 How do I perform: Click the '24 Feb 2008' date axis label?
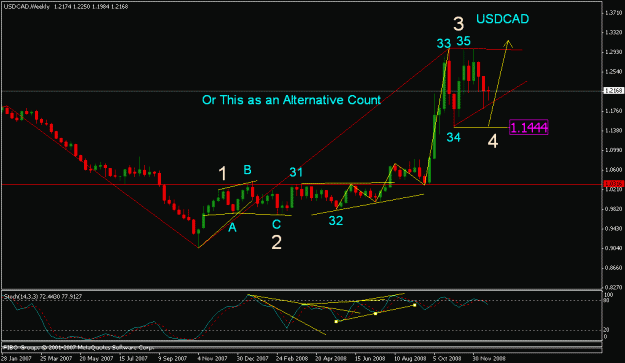(x=292, y=358)
